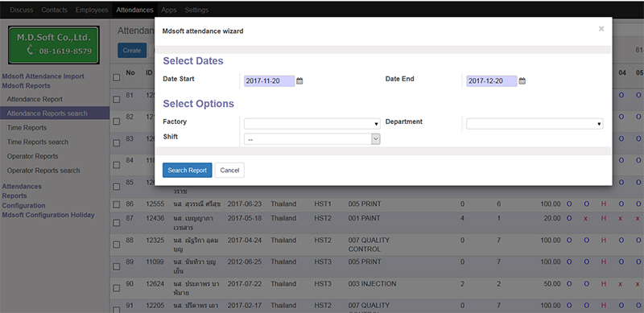Open the Department dropdown
Image resolution: width=644 pixels, height=313 pixels.
point(535,124)
